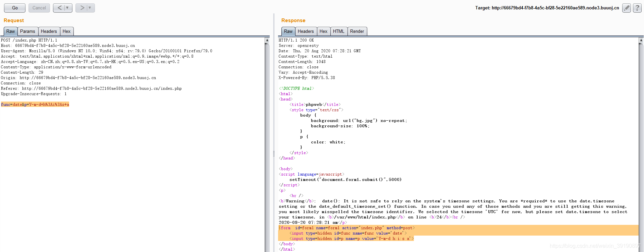Click the request body func=date&p= line
This screenshot has width=644, height=252.
(x=35, y=105)
